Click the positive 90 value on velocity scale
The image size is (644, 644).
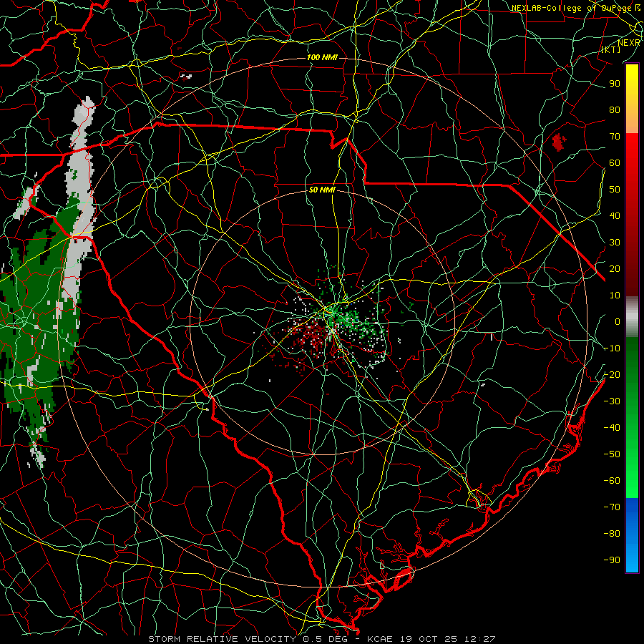pyautogui.click(x=615, y=84)
